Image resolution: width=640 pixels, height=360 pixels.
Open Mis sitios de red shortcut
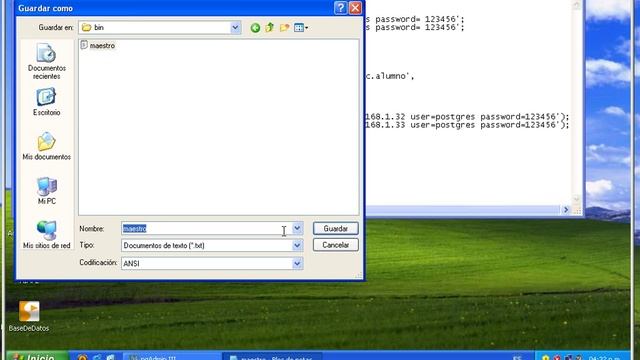click(x=47, y=235)
